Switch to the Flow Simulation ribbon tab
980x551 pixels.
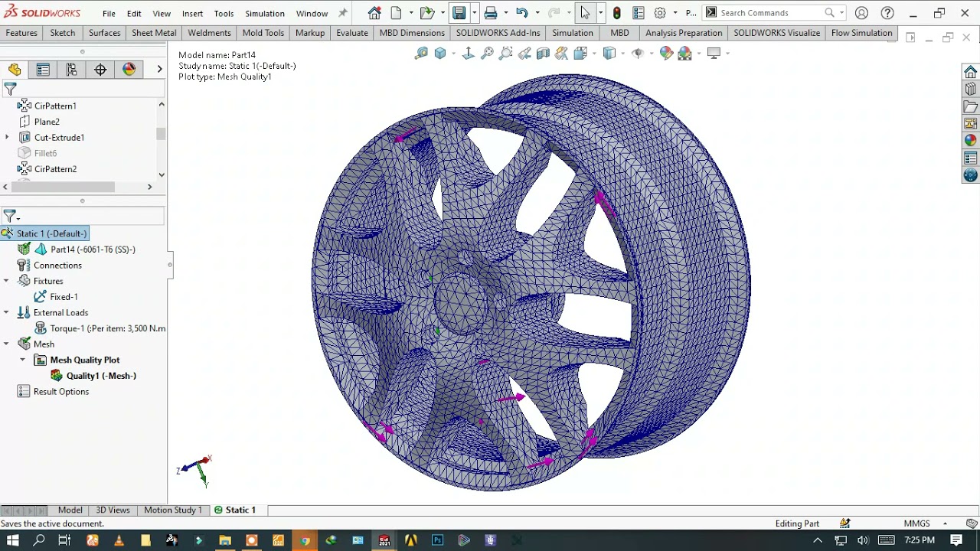[861, 33]
